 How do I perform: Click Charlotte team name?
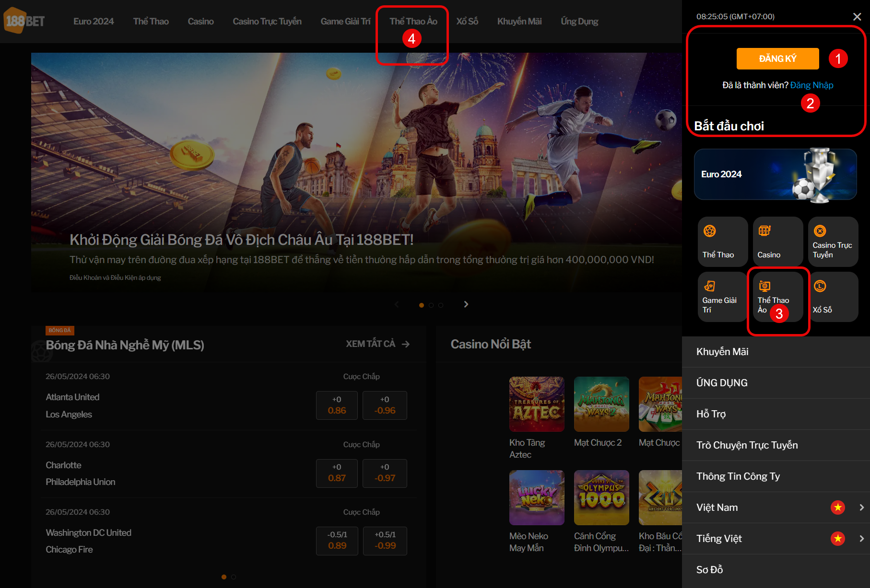tap(63, 465)
